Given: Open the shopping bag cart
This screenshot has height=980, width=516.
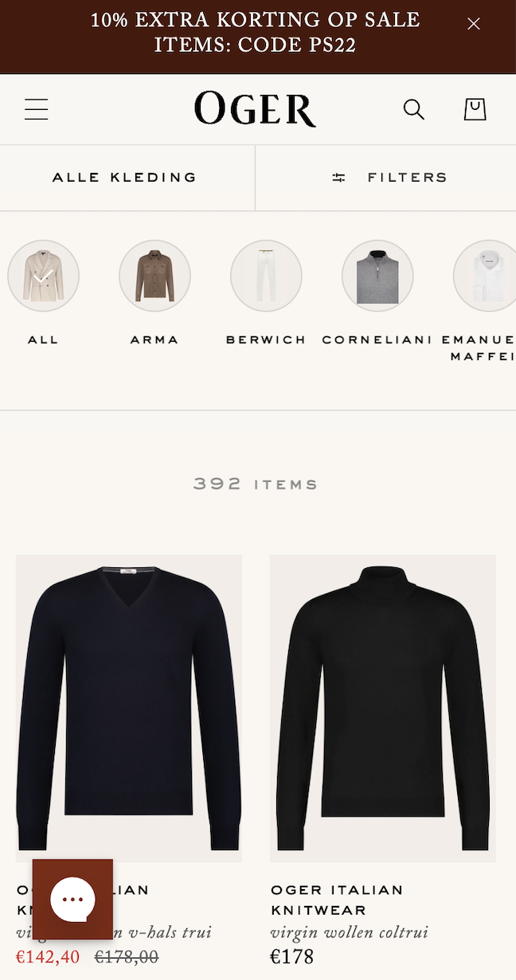Looking at the screenshot, I should 475,109.
